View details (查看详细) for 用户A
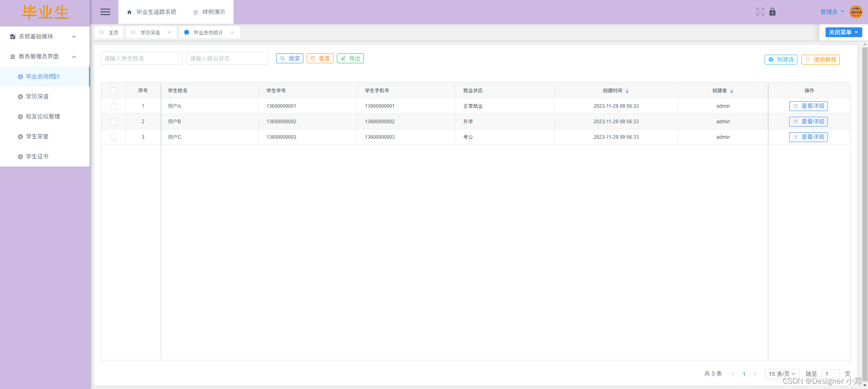 click(808, 106)
